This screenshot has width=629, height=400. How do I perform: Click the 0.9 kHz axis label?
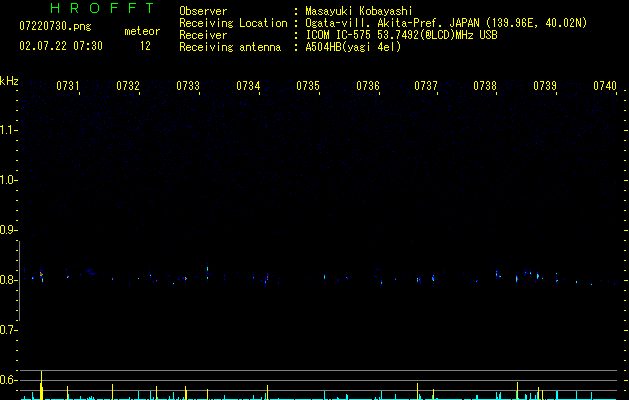pos(8,230)
